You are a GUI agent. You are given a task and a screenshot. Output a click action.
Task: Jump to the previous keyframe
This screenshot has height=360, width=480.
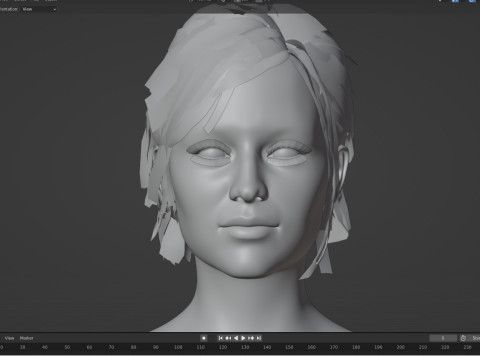pyautogui.click(x=228, y=338)
